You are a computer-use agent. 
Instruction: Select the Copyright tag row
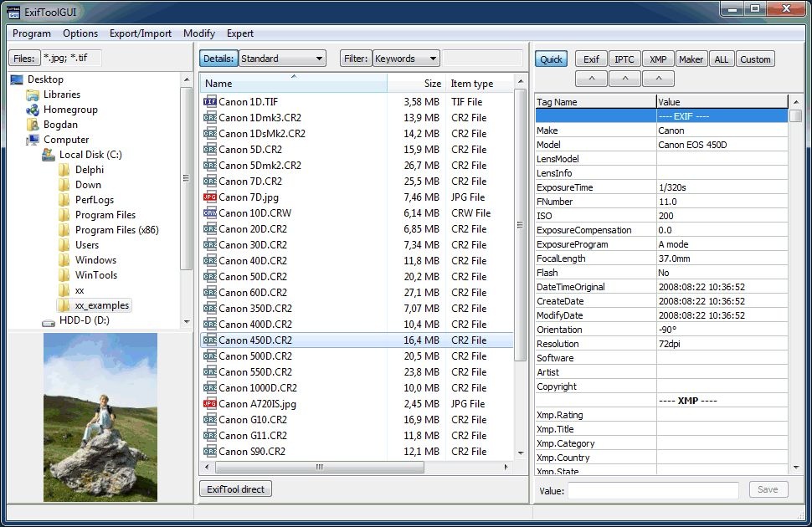coord(661,386)
